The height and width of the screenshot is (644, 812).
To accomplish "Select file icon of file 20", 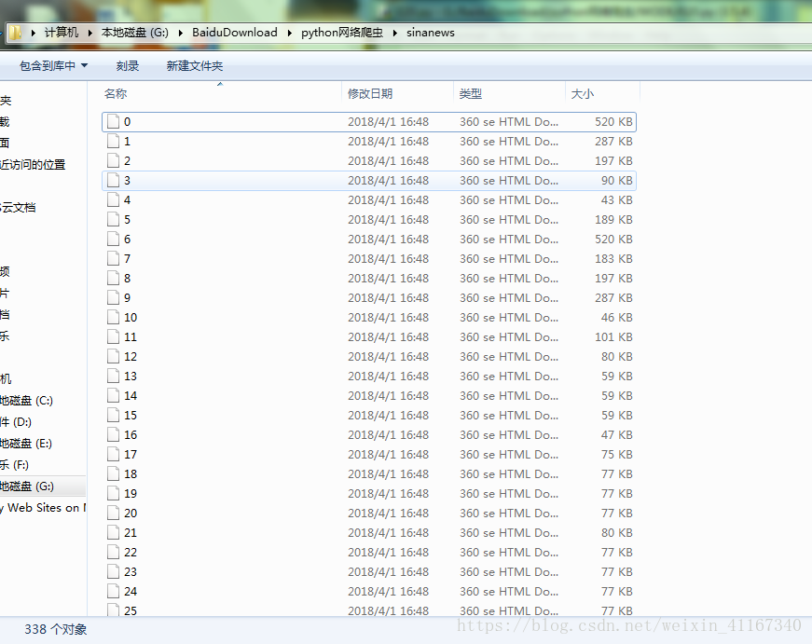I will pos(113,513).
